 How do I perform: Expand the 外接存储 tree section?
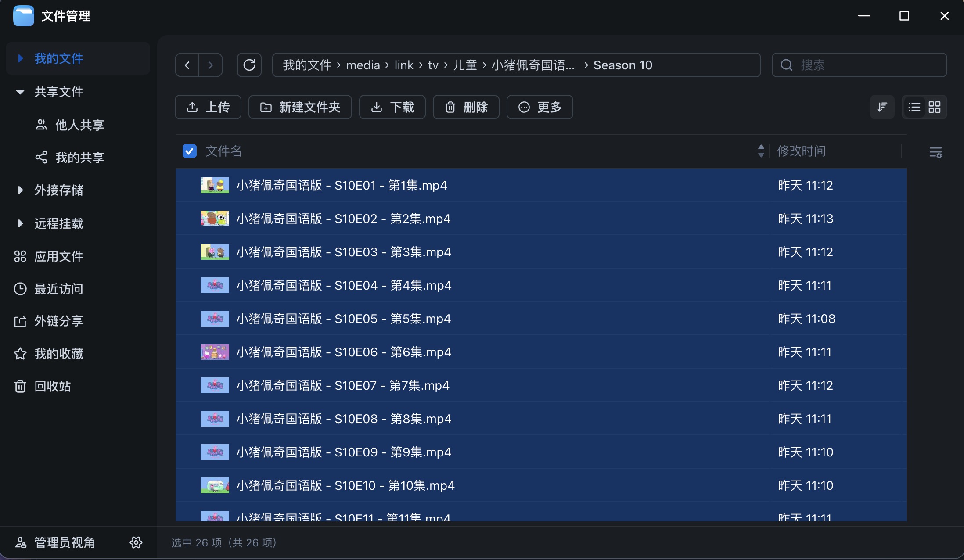20,190
